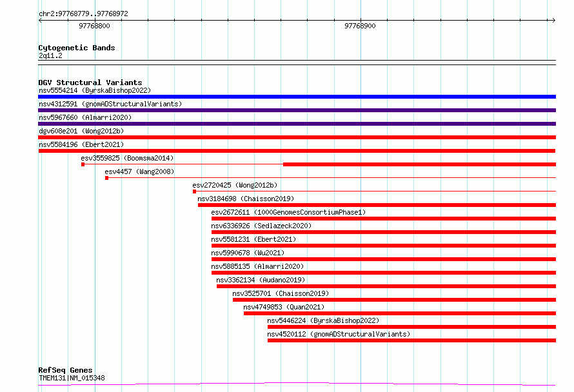Click the esv3559825 small start marker
Image resolution: width=574 pixels, height=392 pixels.
[x=83, y=164]
